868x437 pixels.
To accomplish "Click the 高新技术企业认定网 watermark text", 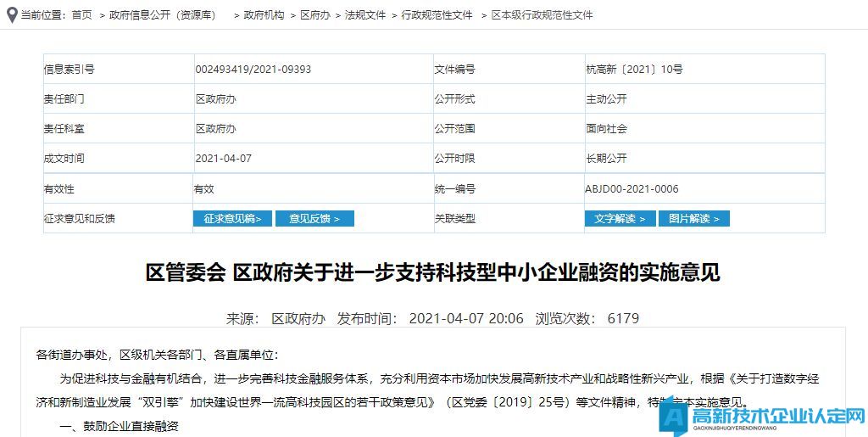I will tap(777, 416).
